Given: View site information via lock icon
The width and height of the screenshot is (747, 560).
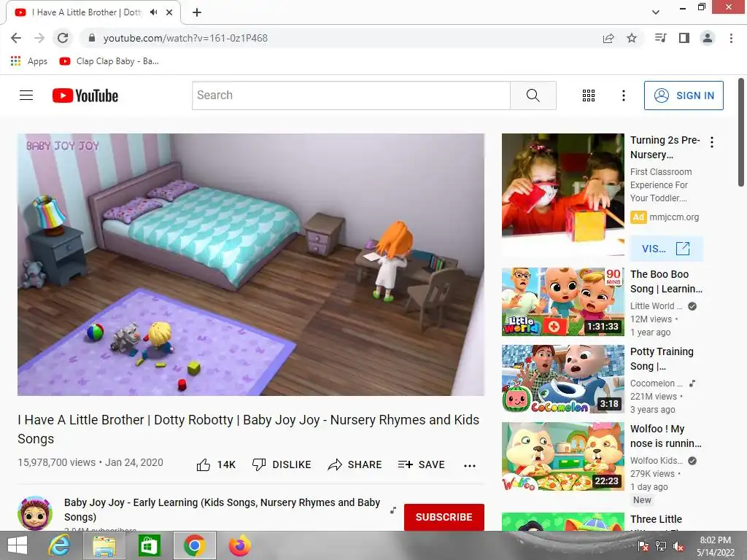Looking at the screenshot, I should pyautogui.click(x=91, y=38).
